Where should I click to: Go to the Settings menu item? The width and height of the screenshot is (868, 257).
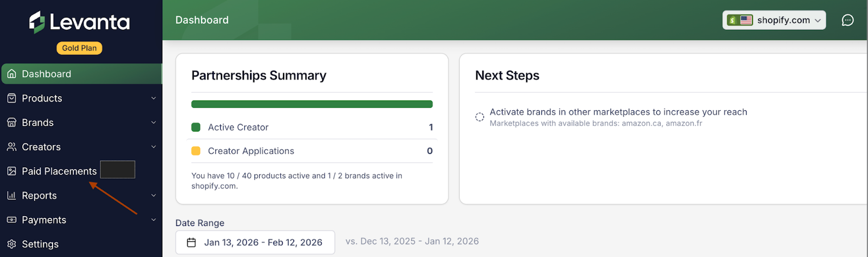[40, 245]
